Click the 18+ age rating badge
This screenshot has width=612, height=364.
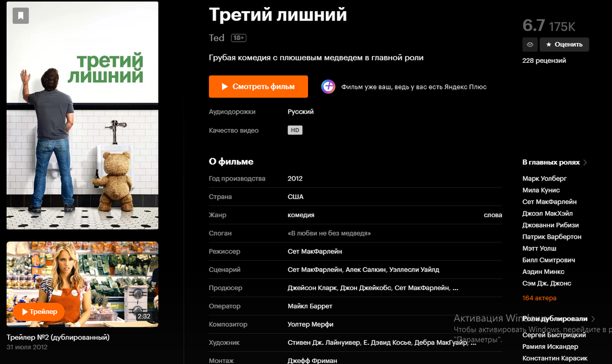tap(239, 38)
